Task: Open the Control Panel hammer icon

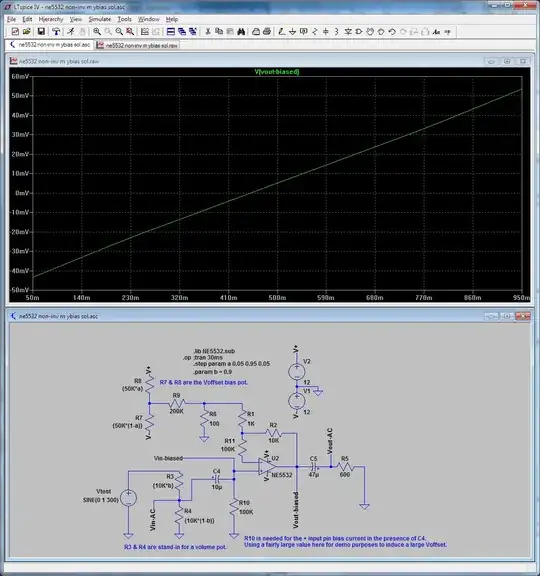Action: coord(56,32)
